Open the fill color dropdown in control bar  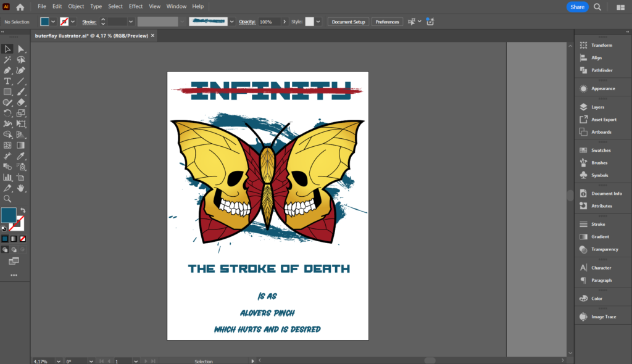point(54,22)
